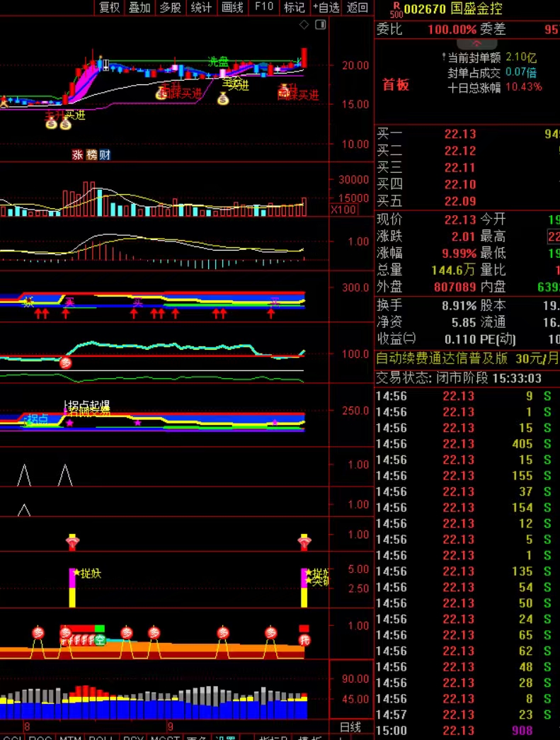Click the R500 badge beside the stock code
This screenshot has height=740, width=560.
[396, 9]
